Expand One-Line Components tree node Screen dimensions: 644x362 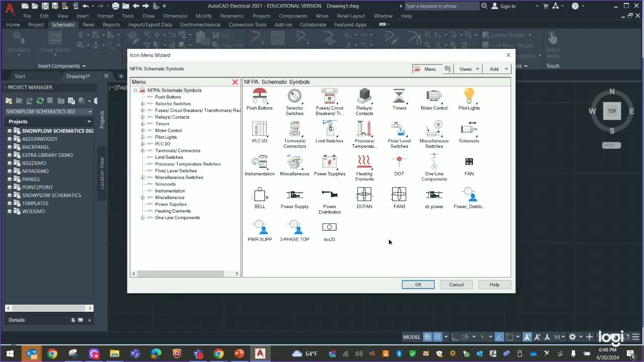[142, 218]
